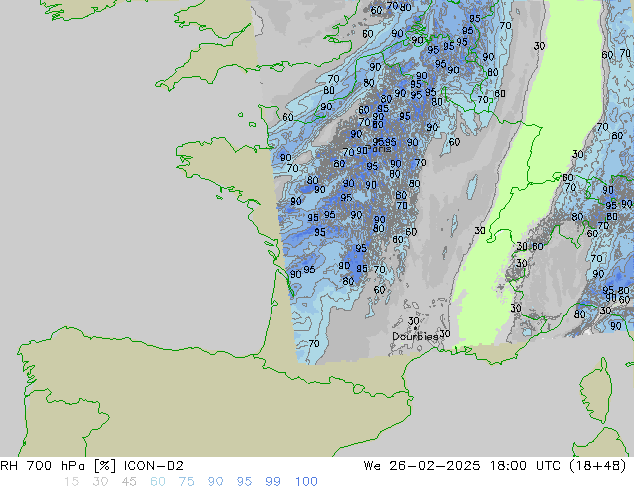
Task: Select the legend value 15
Action: (71, 482)
